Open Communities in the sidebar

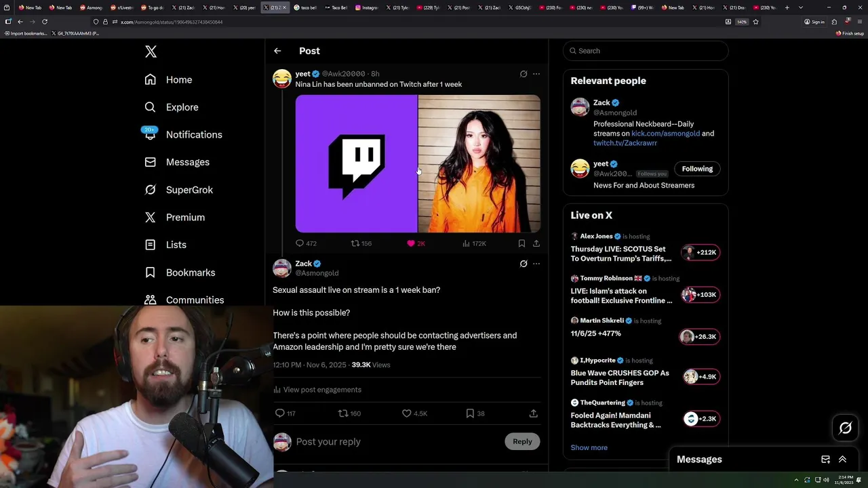(x=184, y=300)
